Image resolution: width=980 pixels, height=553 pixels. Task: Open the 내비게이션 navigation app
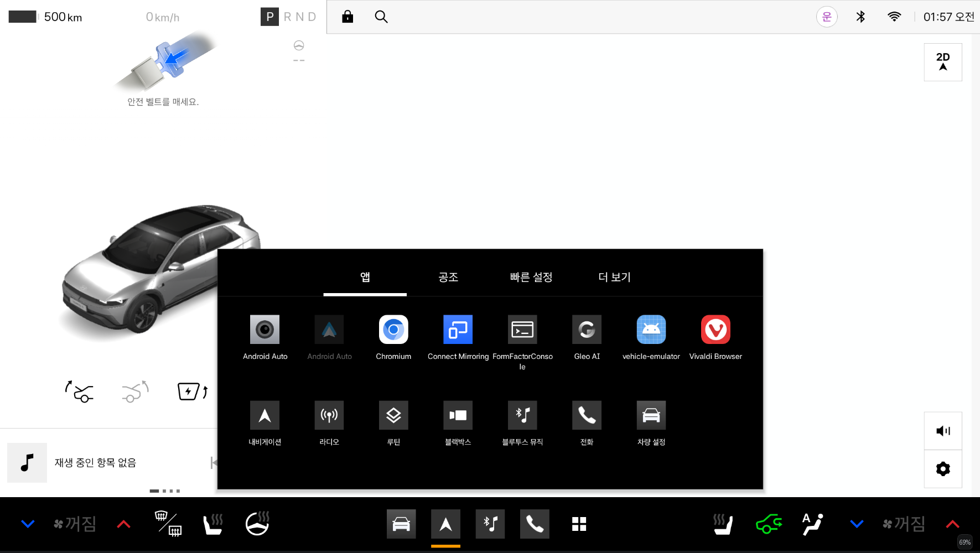265,415
